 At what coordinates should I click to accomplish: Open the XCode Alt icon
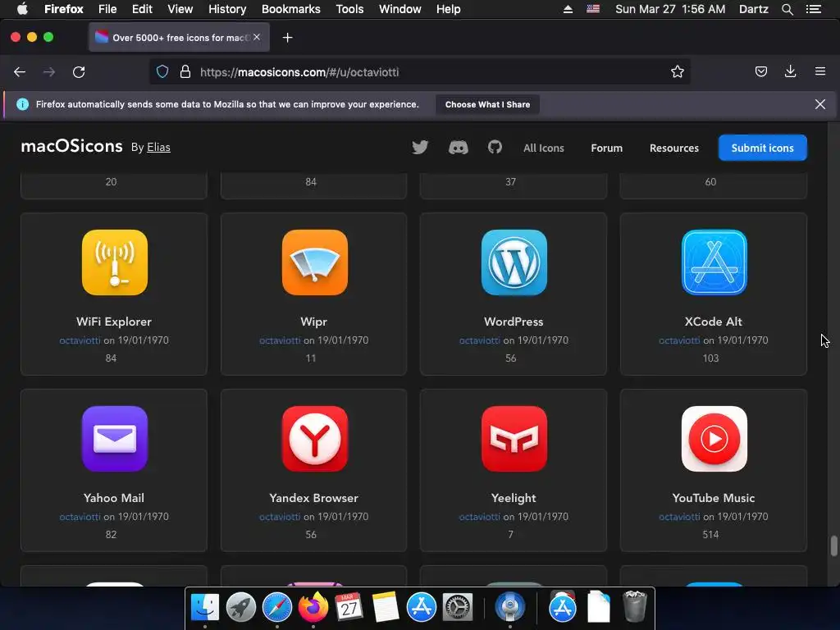[714, 262]
